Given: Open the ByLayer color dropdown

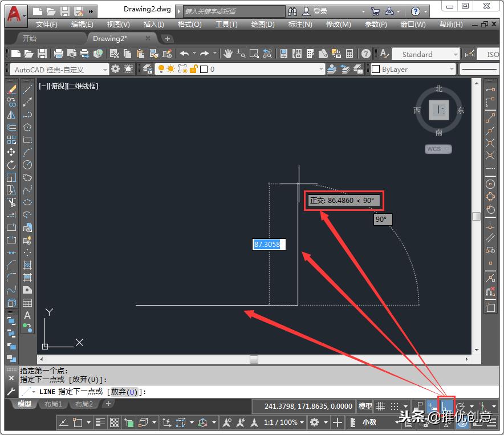Looking at the screenshot, I should click(412, 68).
